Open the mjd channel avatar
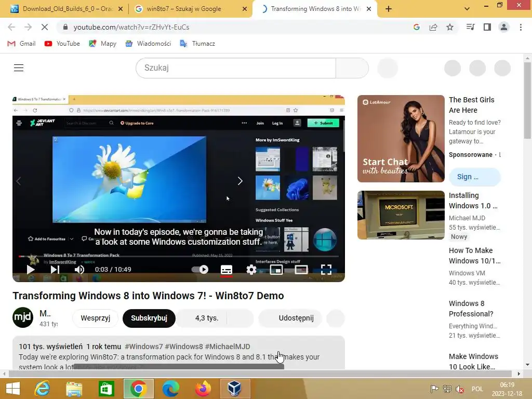 [x=23, y=317]
